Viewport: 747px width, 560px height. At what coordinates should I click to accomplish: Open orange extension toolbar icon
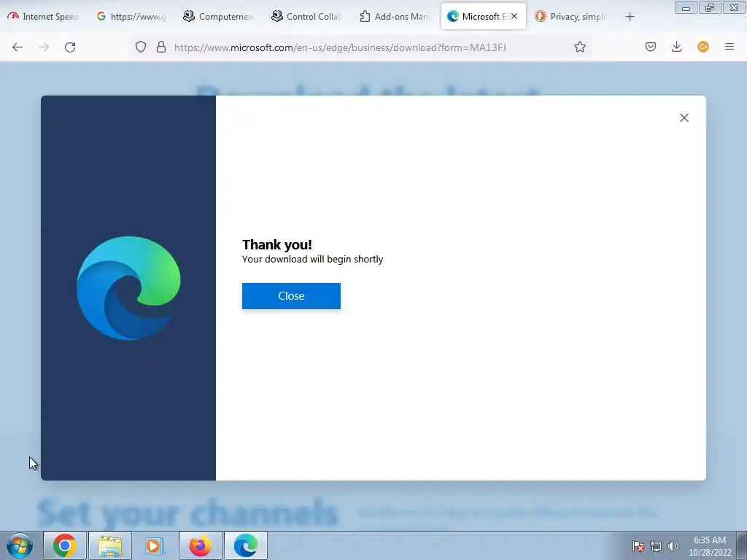[703, 47]
